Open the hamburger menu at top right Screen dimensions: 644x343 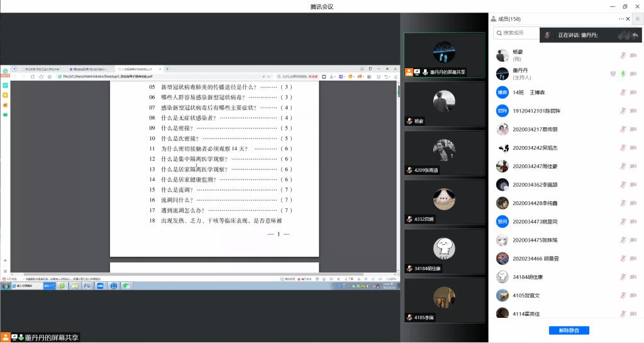tap(637, 19)
